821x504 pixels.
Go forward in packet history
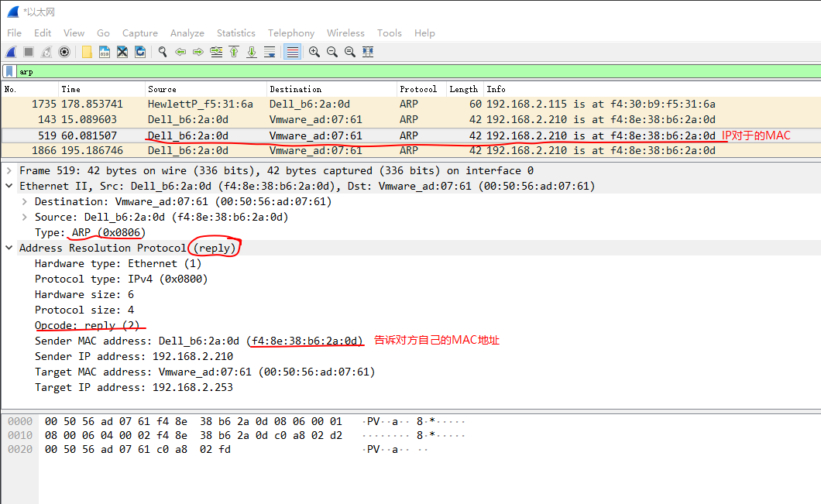pos(198,52)
